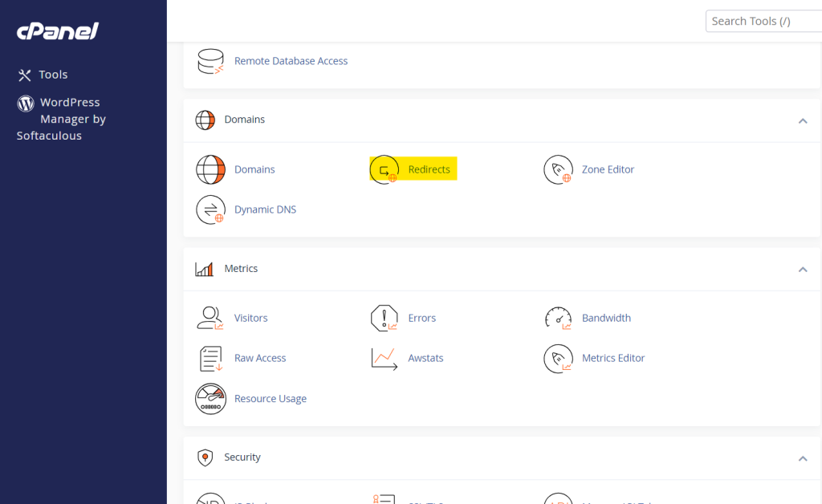Viewport: 822px width, 504px height.
Task: Open the Metrics Editor link
Action: pyautogui.click(x=612, y=358)
